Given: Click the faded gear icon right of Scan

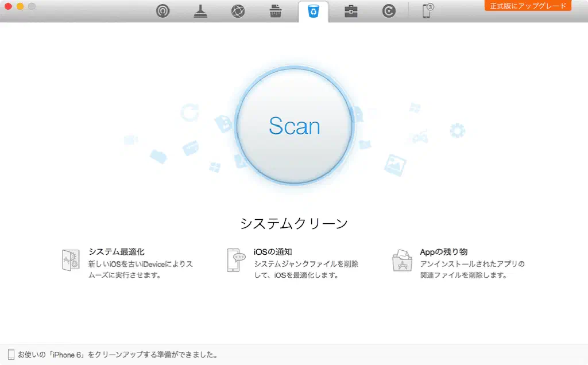Looking at the screenshot, I should (x=457, y=130).
